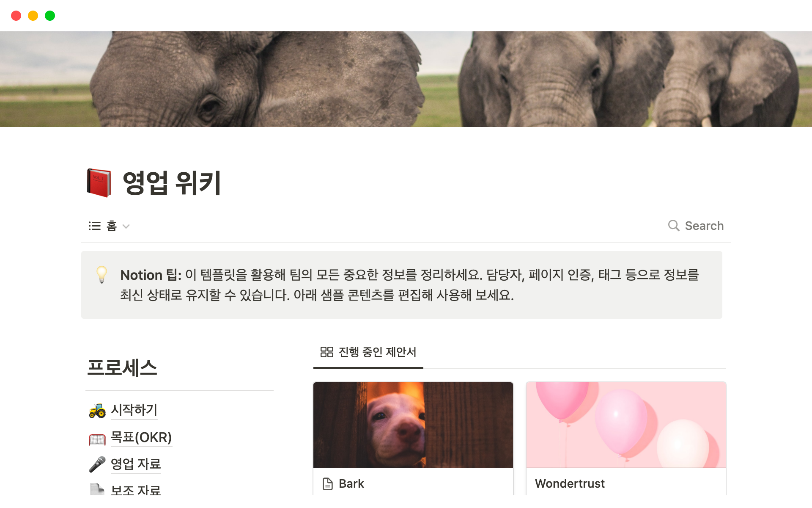Click the Search field label

tap(704, 226)
